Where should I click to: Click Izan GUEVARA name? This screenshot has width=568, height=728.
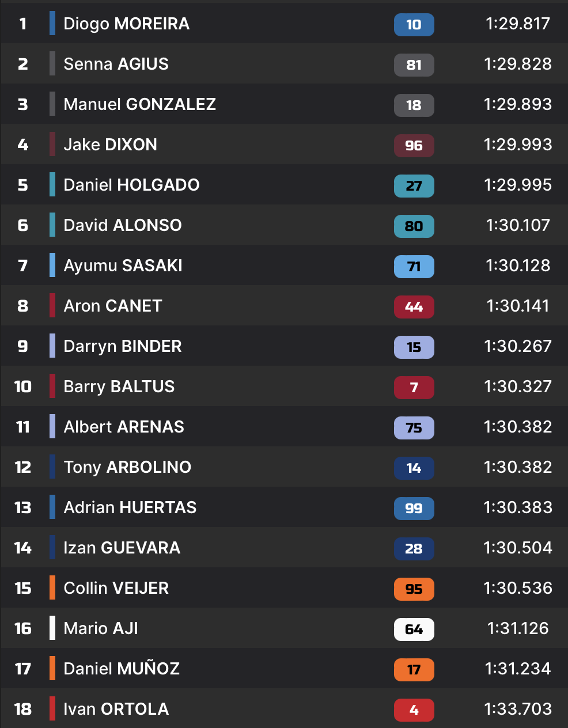pyautogui.click(x=122, y=548)
